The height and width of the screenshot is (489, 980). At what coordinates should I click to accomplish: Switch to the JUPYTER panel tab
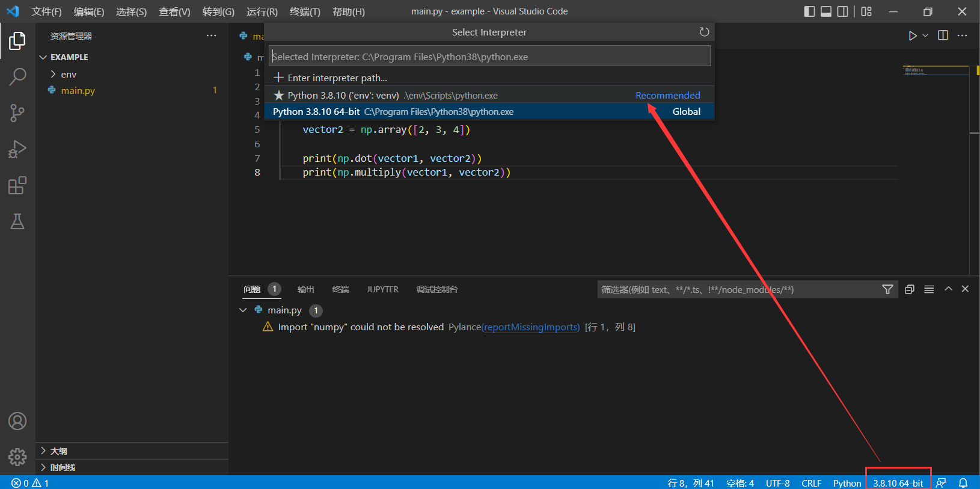click(382, 289)
